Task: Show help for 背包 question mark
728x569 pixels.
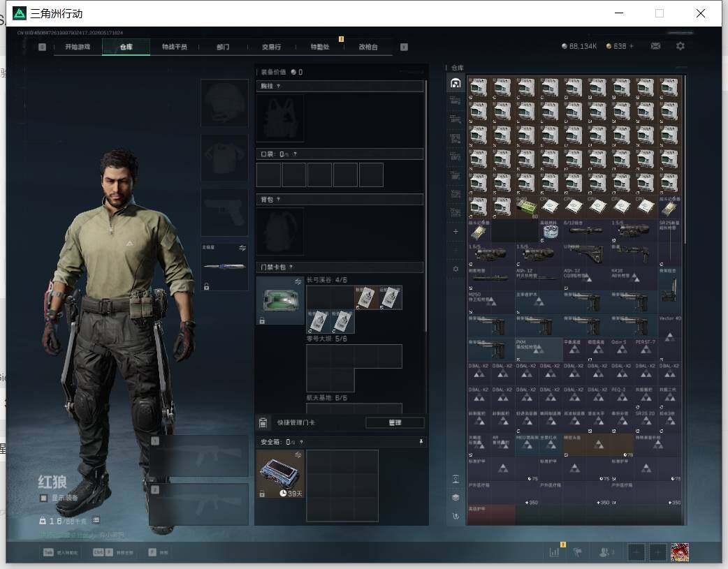Action: (278, 200)
